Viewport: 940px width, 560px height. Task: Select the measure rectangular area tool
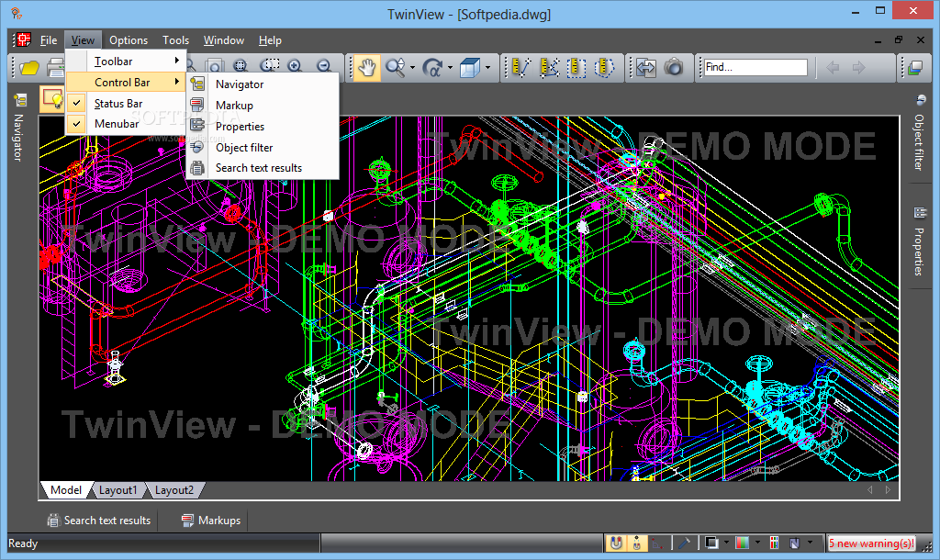click(576, 68)
